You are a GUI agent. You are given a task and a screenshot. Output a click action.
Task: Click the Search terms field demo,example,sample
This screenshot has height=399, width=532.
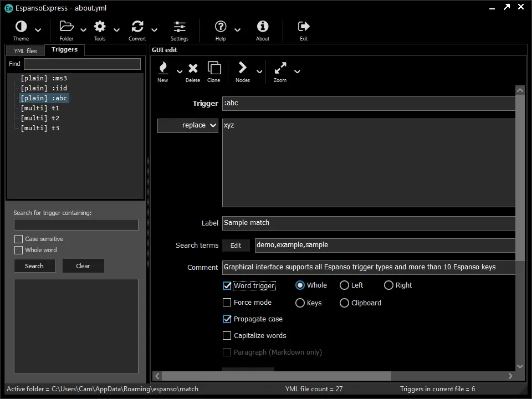point(385,245)
